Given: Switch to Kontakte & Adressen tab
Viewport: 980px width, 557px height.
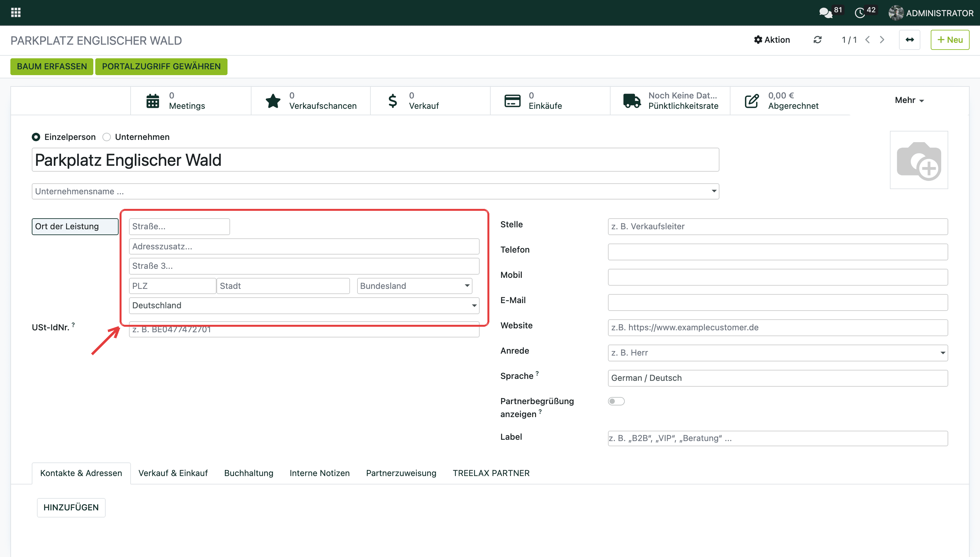Looking at the screenshot, I should point(81,473).
